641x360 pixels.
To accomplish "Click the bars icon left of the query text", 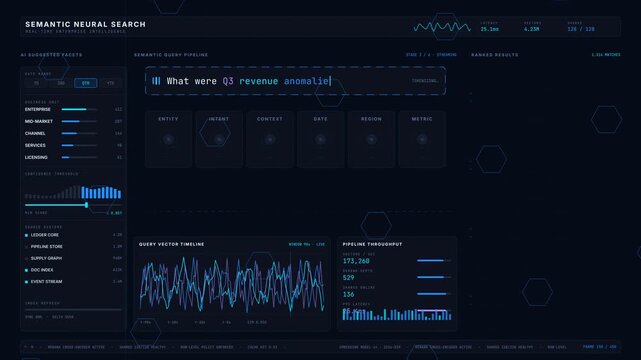I will click(x=156, y=81).
